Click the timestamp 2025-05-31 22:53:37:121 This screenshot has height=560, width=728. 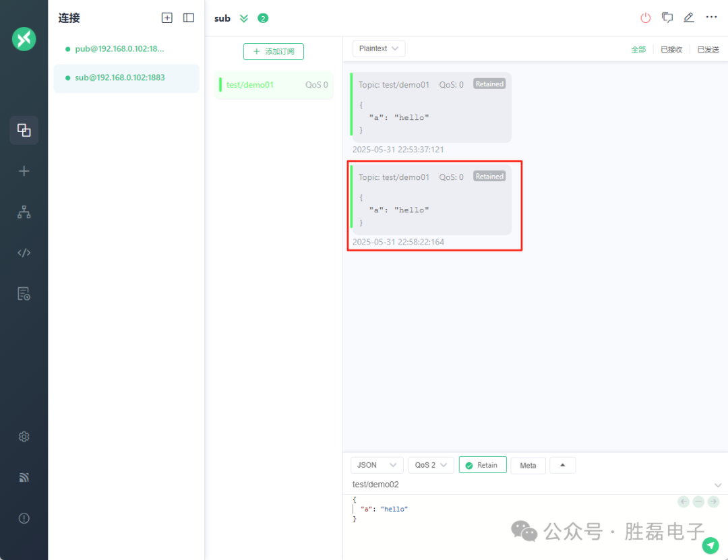pos(398,150)
